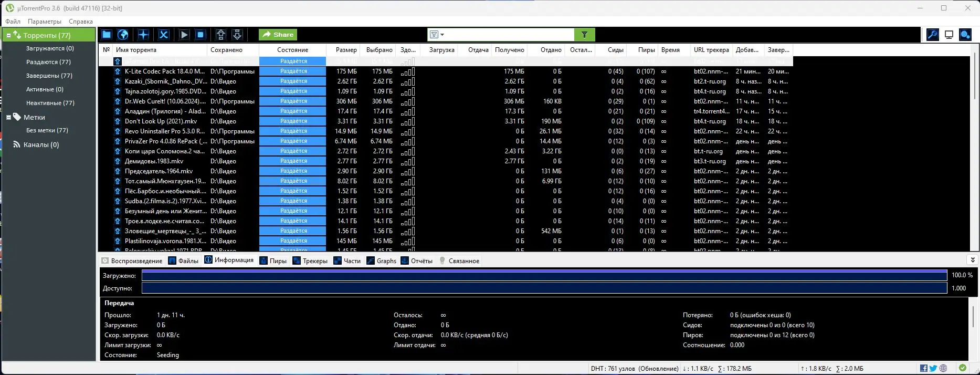Open the remote devices monitor icon

pyautogui.click(x=949, y=35)
